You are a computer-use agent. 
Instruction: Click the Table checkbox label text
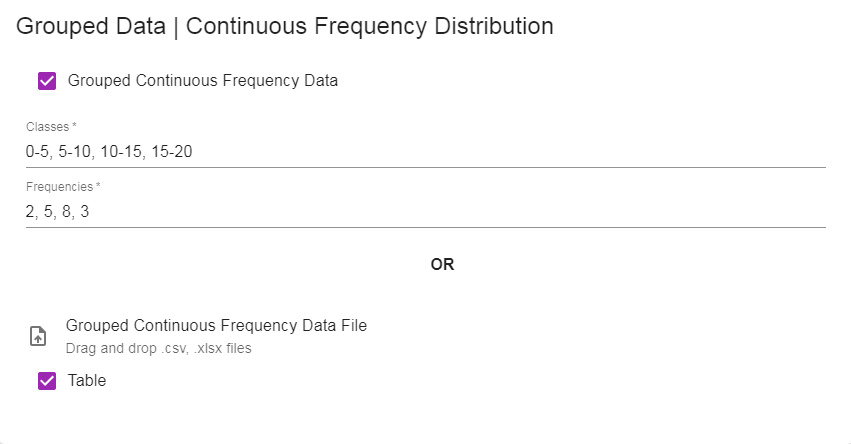87,380
